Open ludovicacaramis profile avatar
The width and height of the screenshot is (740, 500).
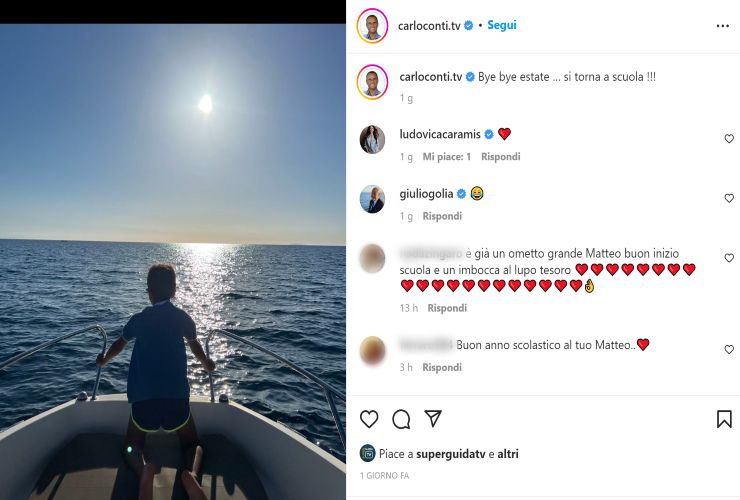372,139
